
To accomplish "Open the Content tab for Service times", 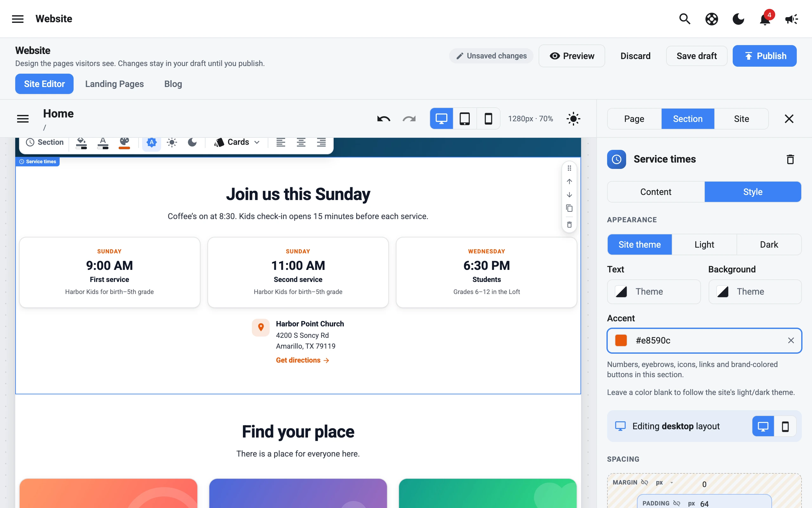I will coord(656,192).
